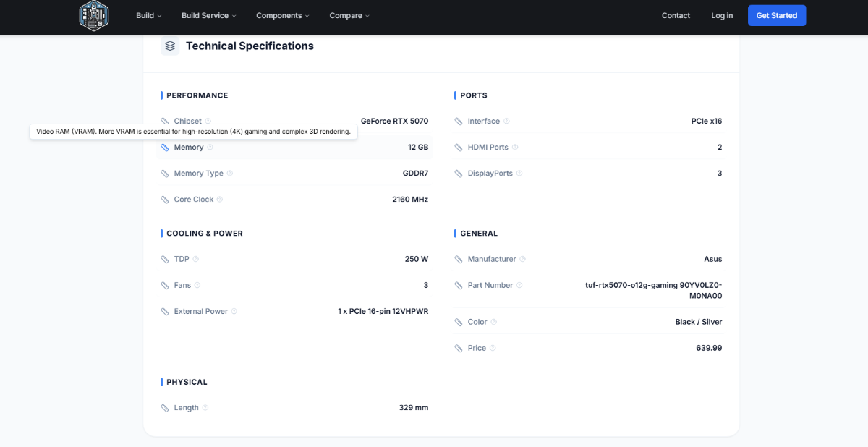Click the Technical Specifications layers icon
868x447 pixels.
click(x=170, y=46)
